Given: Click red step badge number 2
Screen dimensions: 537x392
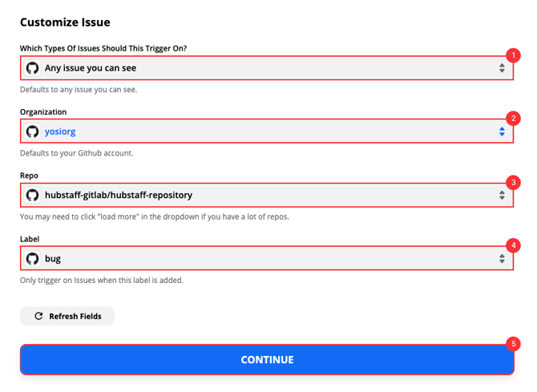Looking at the screenshot, I should tap(514, 119).
